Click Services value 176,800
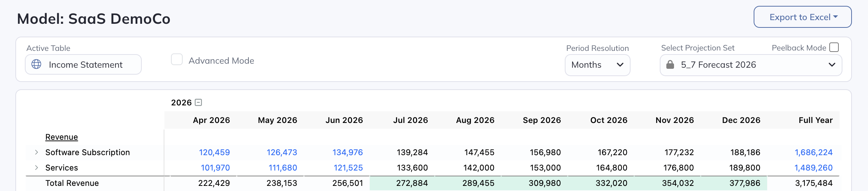The height and width of the screenshot is (191, 868). (x=678, y=168)
